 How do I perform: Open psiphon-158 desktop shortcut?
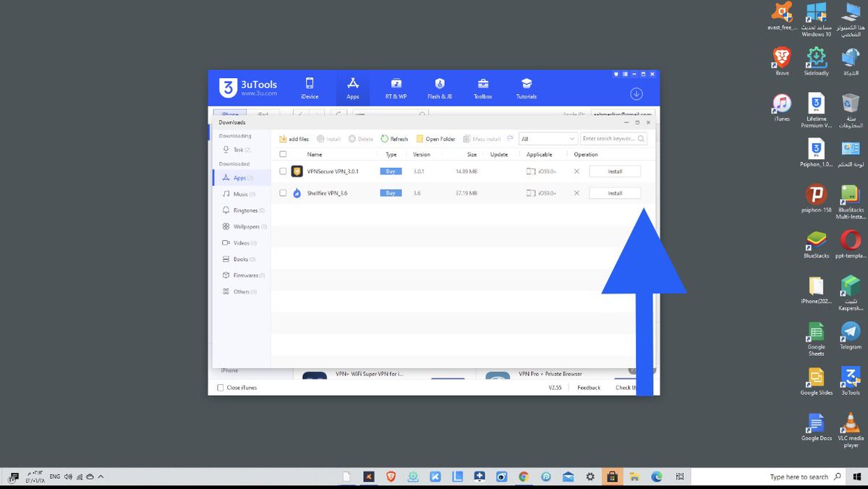(817, 198)
